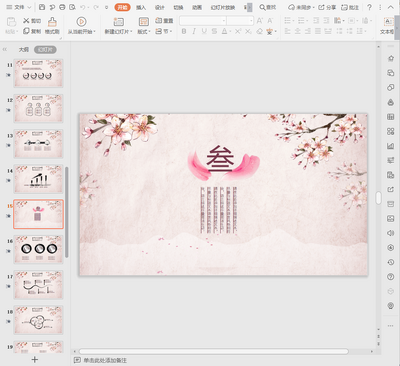This screenshot has width=400, height=366.
Task: Toggle italic formatting I
Action: (194, 31)
